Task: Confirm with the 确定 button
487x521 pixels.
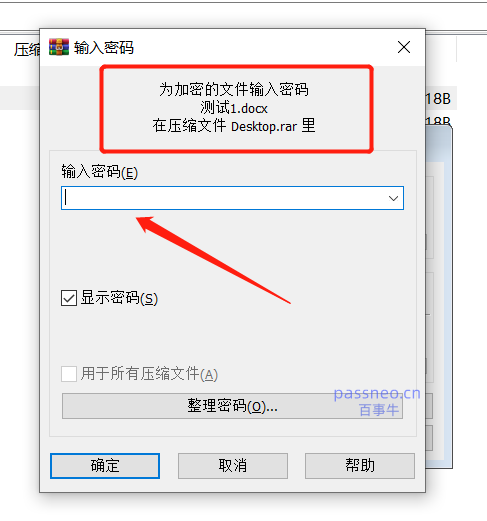Action: coord(105,466)
